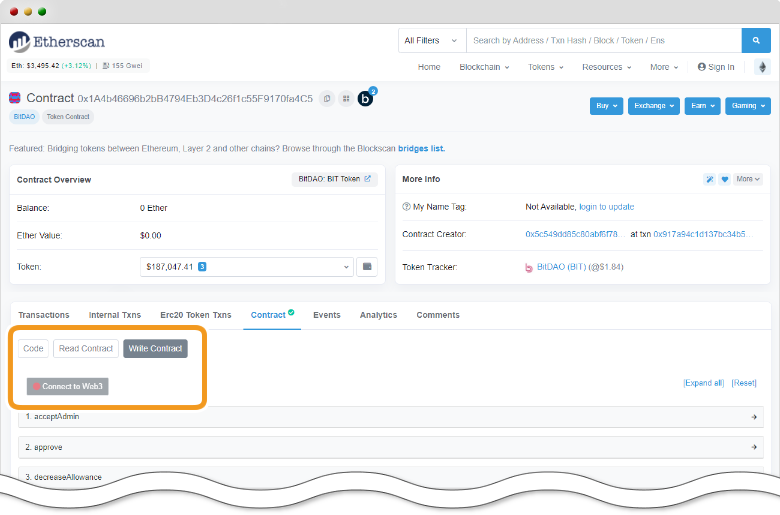
Task: Switch to the Comments tab
Action: 438,315
